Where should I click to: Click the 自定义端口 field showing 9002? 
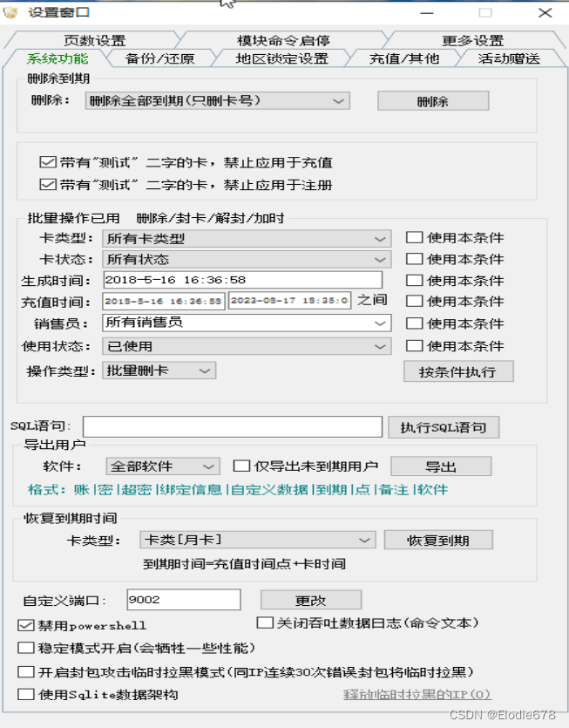(x=183, y=600)
